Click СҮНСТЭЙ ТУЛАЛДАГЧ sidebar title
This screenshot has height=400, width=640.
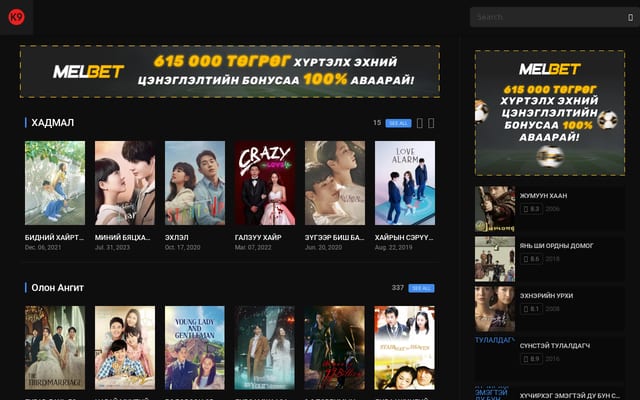point(555,346)
